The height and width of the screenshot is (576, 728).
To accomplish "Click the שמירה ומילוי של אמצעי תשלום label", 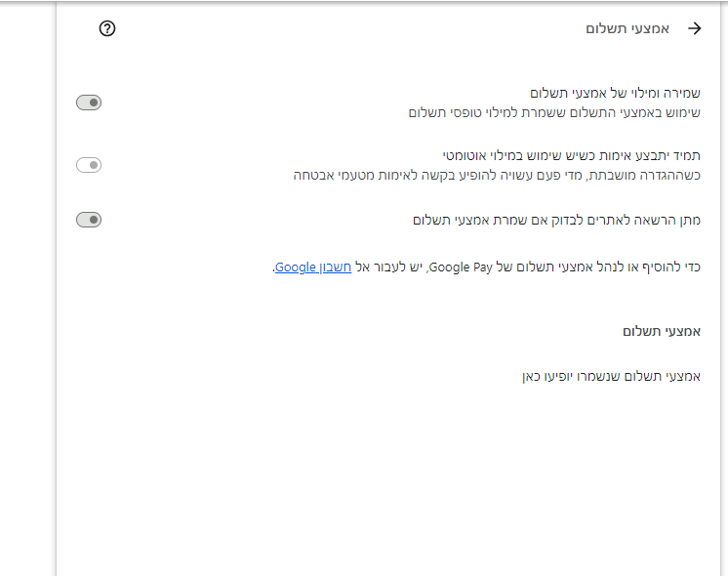I will tap(615, 94).
